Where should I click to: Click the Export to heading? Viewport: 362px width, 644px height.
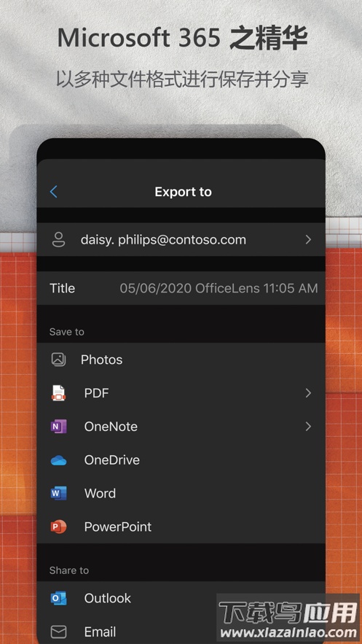(183, 192)
